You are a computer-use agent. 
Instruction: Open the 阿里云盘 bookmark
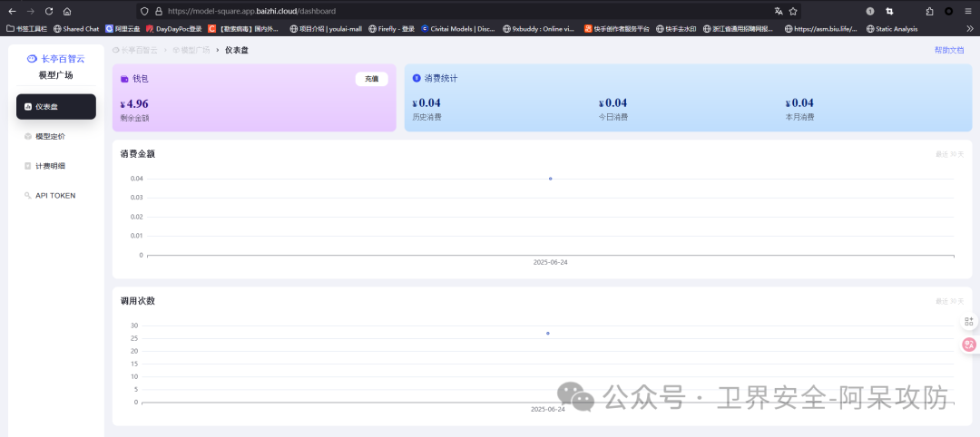point(123,29)
